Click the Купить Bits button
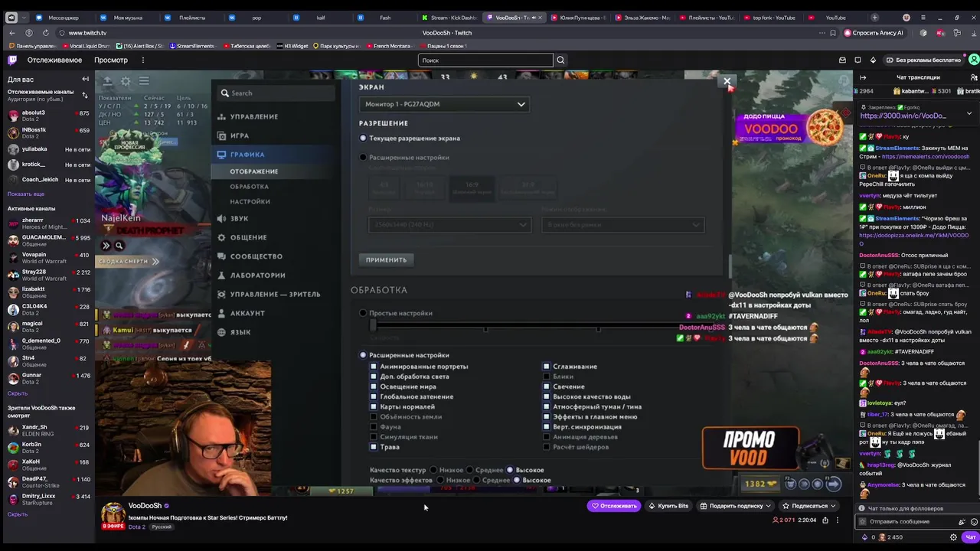 click(668, 505)
